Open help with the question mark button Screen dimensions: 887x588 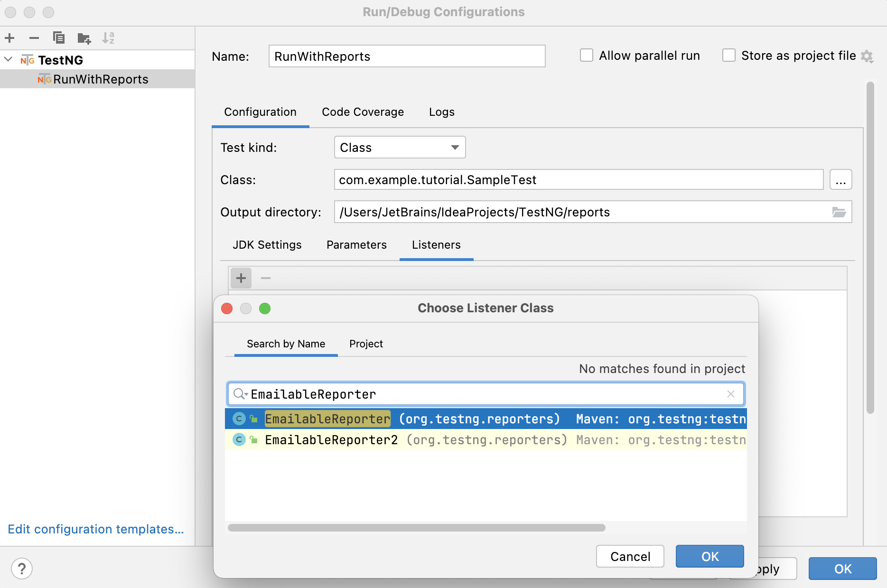point(22,569)
